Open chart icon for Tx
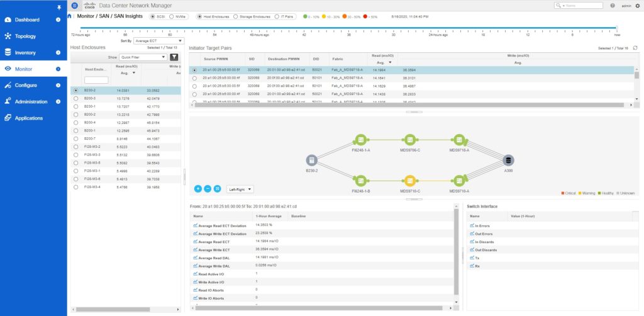The height and width of the screenshot is (316, 644). point(472,258)
